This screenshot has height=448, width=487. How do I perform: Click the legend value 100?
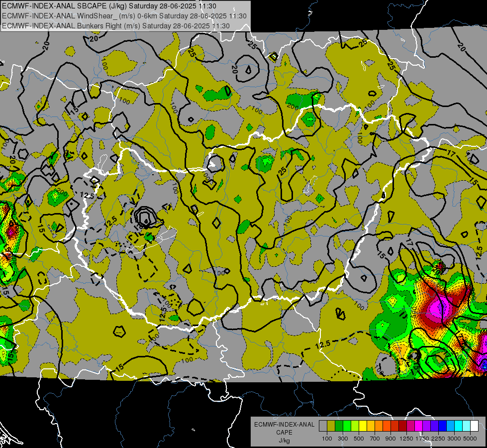pyautogui.click(x=327, y=439)
